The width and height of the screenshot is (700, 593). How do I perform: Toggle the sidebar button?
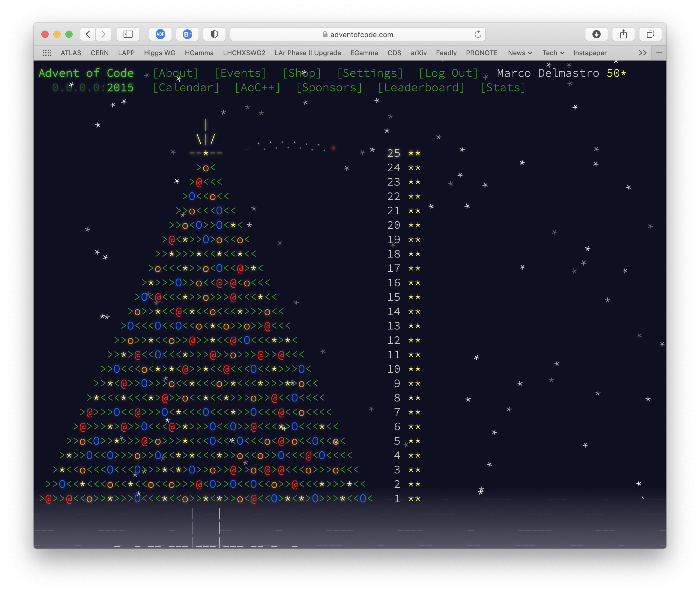(128, 34)
